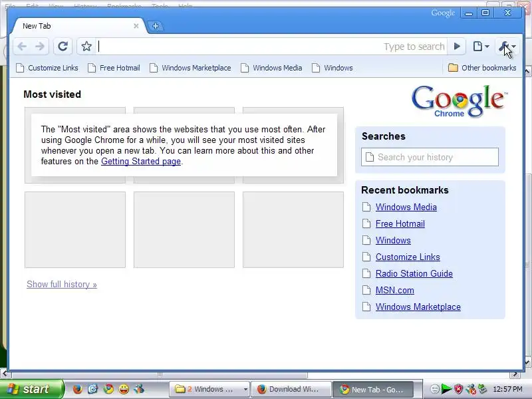Click the gray smiley tray icon
The image size is (532, 399).
(x=435, y=389)
